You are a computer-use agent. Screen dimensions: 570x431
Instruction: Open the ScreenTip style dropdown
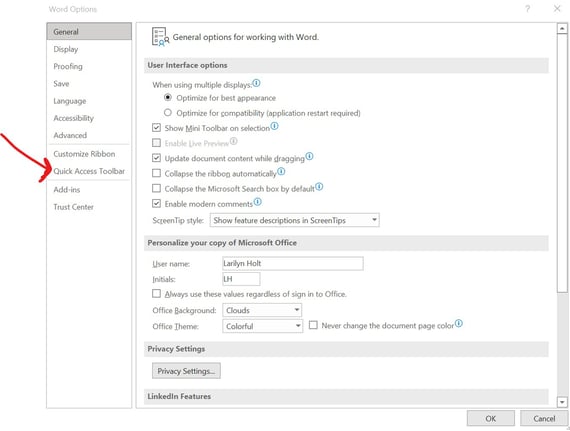point(294,220)
